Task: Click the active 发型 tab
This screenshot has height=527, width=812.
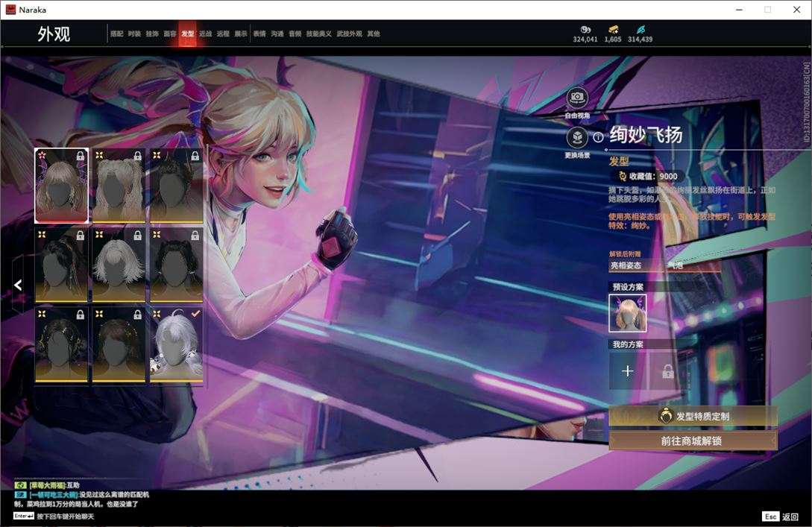Action: (187, 34)
